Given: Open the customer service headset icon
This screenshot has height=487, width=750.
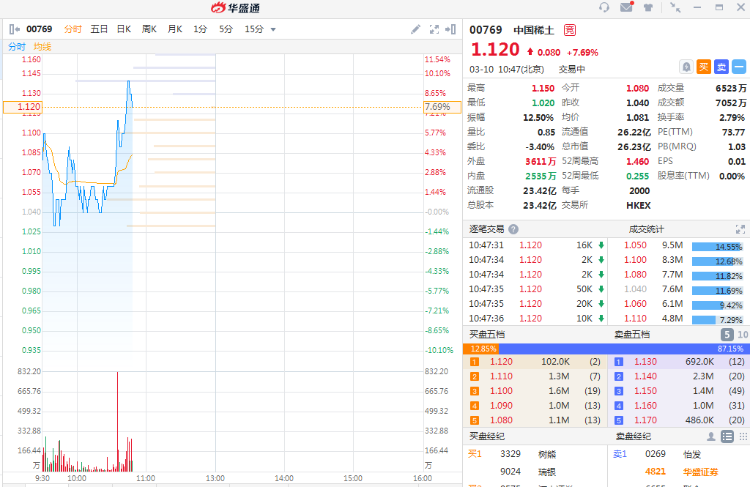Looking at the screenshot, I should (x=604, y=8).
